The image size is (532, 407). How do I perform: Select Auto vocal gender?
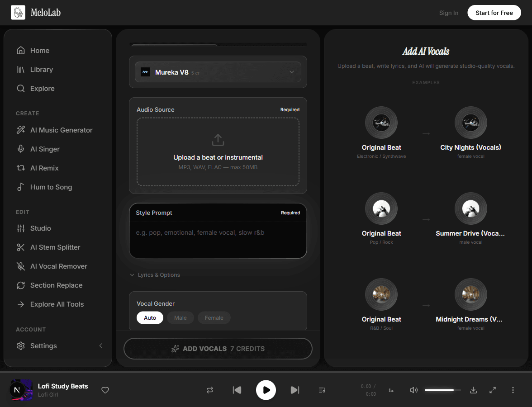tap(150, 318)
